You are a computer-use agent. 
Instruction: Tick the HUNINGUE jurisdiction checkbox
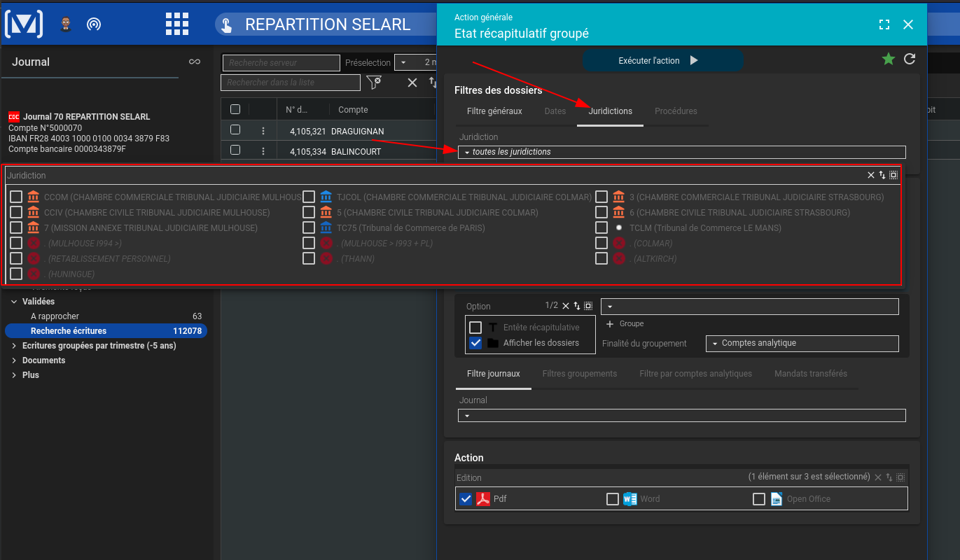point(16,274)
